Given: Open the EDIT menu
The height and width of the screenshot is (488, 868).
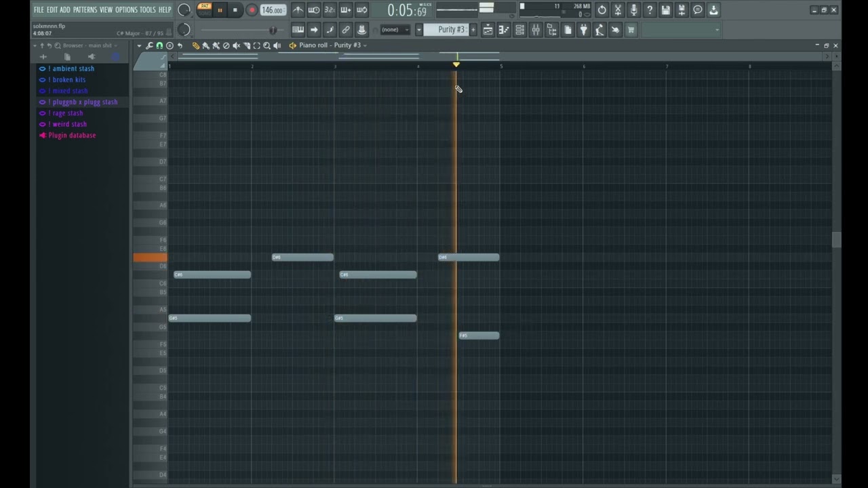Looking at the screenshot, I should pyautogui.click(x=52, y=10).
